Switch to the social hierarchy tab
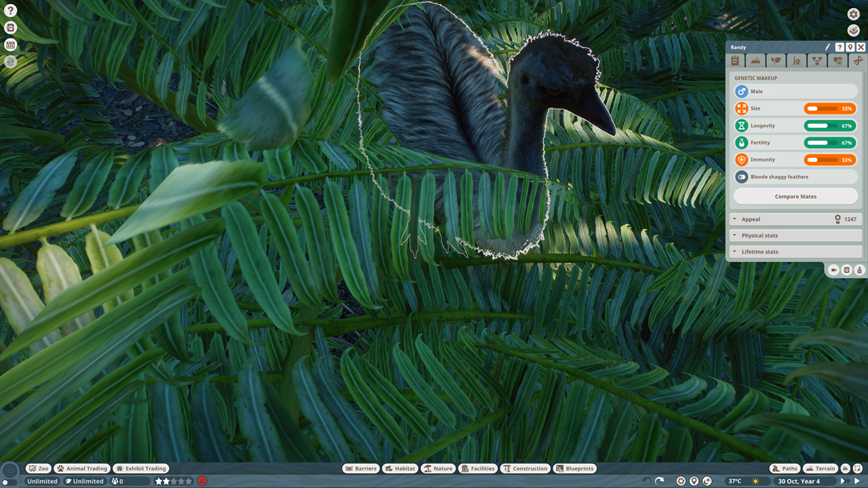868x488 pixels. point(817,61)
